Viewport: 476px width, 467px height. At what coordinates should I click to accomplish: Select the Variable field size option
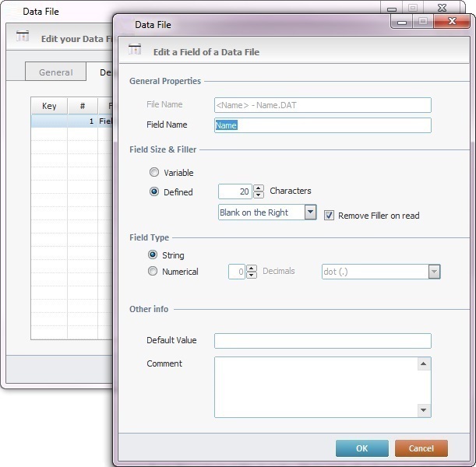tap(154, 173)
